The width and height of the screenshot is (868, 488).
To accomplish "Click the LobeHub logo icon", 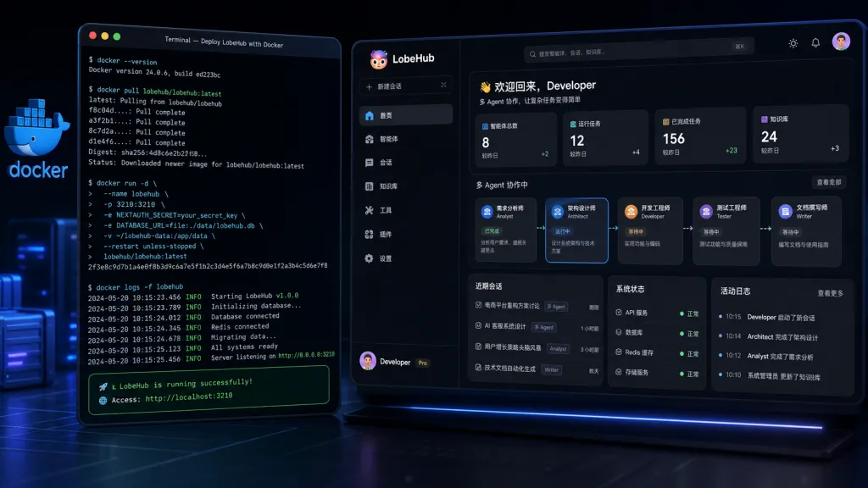I will (x=379, y=59).
